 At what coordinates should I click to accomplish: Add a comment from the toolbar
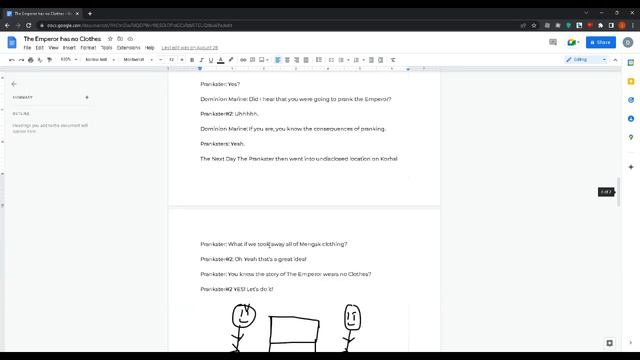pyautogui.click(x=253, y=60)
